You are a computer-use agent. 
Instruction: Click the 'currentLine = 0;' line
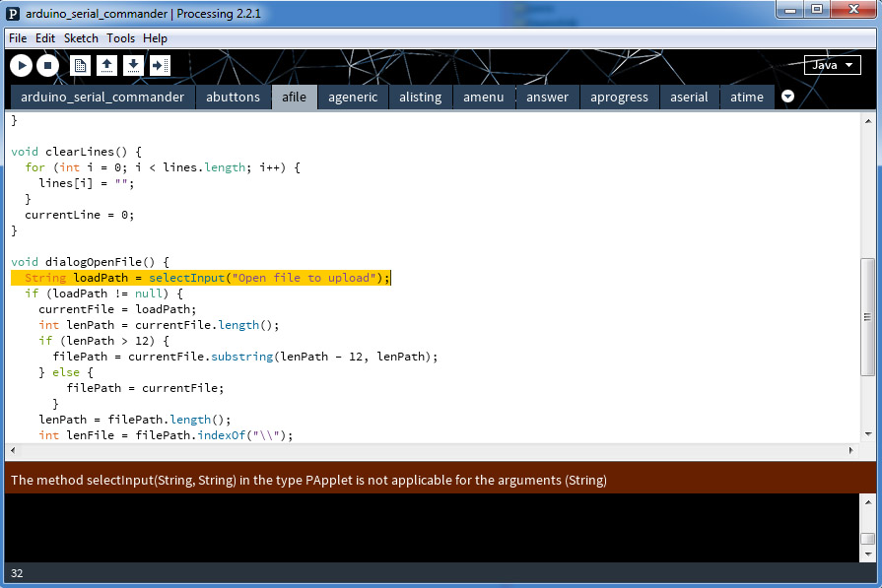coord(79,215)
